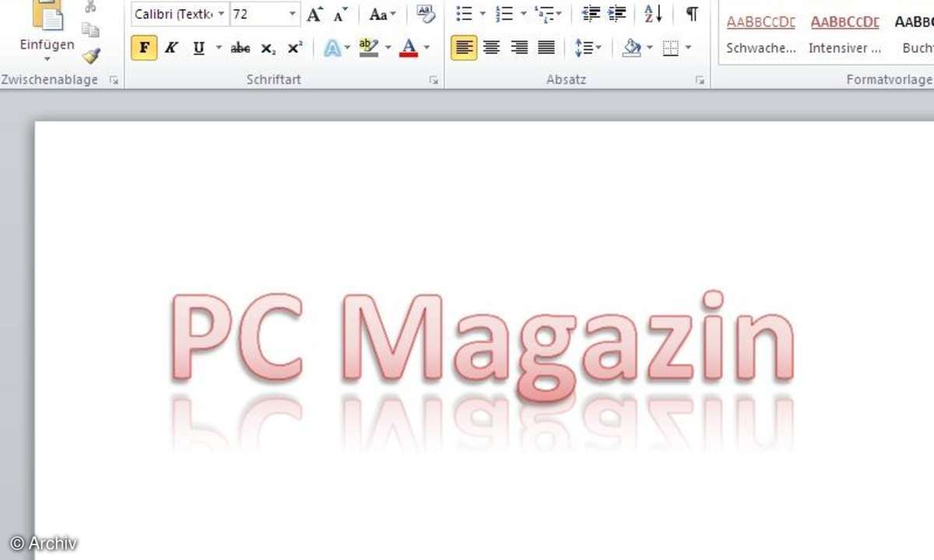This screenshot has height=560, width=934.
Task: Insert a numbered list
Action: pos(504,14)
